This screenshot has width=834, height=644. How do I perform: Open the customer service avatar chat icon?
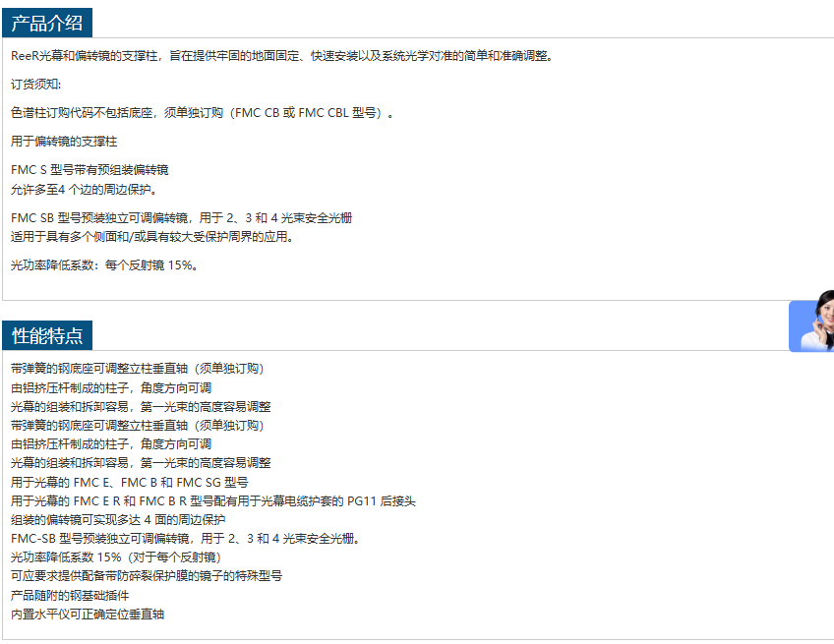812,325
